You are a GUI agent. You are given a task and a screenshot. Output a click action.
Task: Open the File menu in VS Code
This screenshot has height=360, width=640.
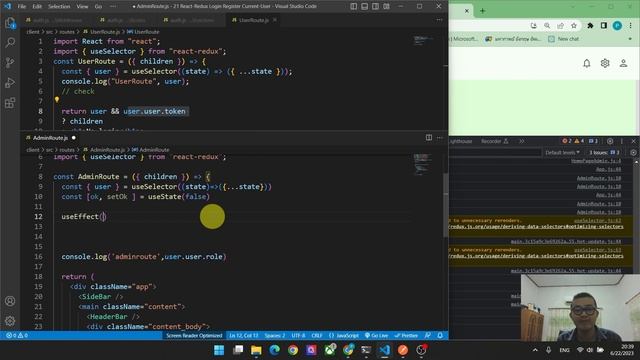click(22, 7)
